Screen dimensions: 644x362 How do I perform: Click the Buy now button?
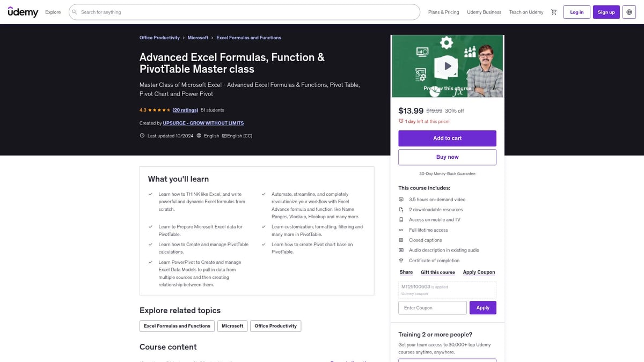tap(447, 157)
